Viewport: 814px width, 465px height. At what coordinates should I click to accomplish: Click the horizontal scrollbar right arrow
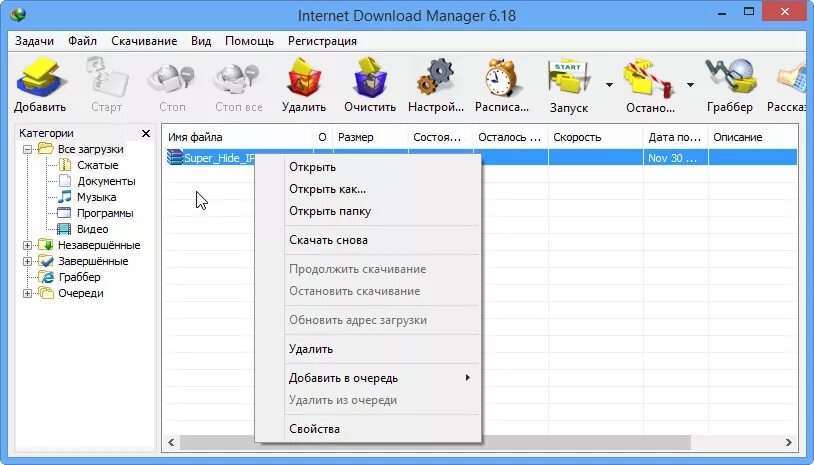(789, 443)
